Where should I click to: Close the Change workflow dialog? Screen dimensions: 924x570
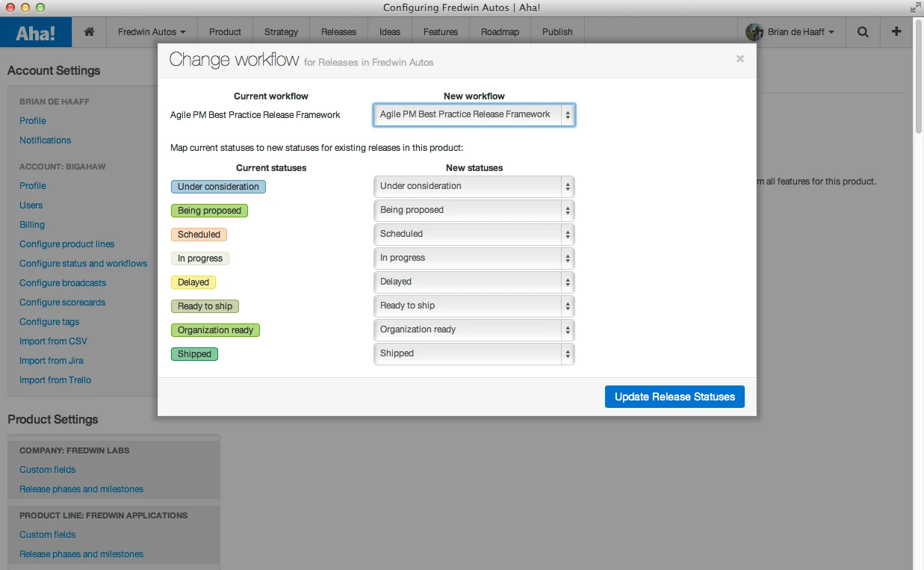point(740,58)
